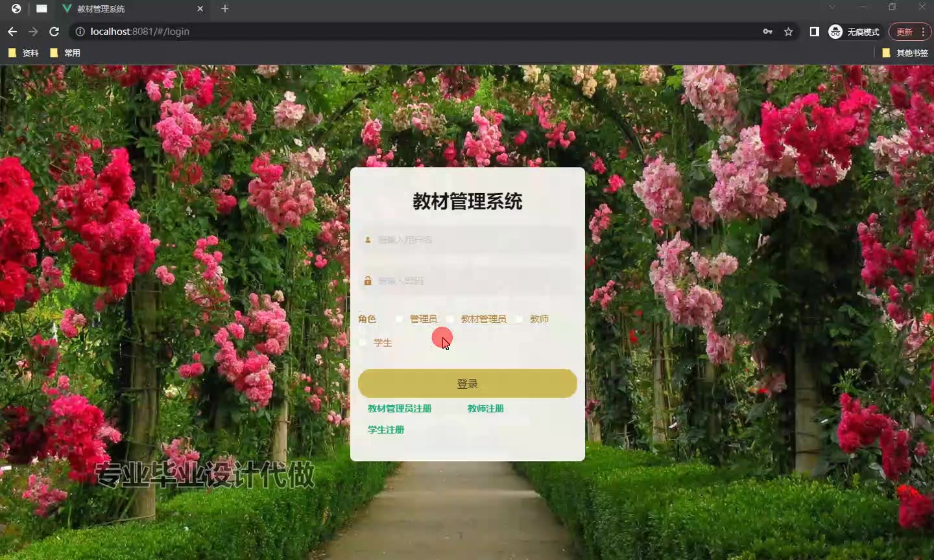
Task: Click the 更新 browser update button
Action: (910, 31)
